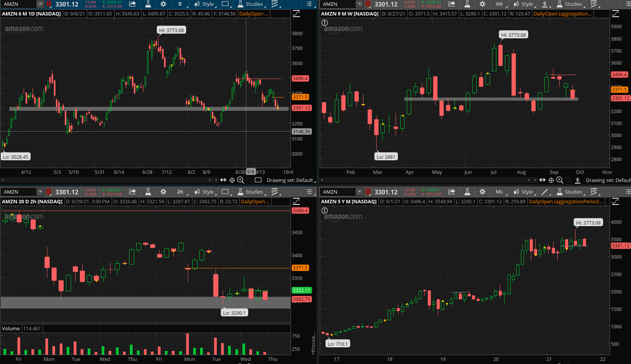The height and width of the screenshot is (364, 631).
Task: Open symbol dropdown arrow on monthly chart
Action: [x=359, y=192]
